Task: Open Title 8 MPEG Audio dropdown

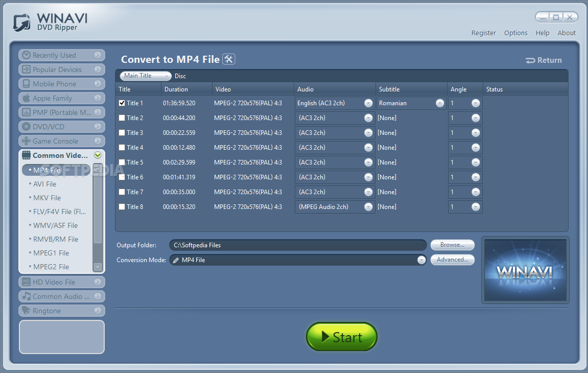Action: tap(368, 207)
